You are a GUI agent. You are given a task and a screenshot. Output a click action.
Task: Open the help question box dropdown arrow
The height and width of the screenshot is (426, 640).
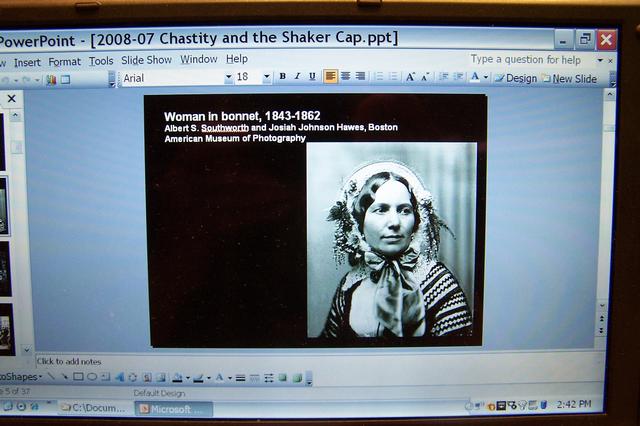tap(600, 60)
